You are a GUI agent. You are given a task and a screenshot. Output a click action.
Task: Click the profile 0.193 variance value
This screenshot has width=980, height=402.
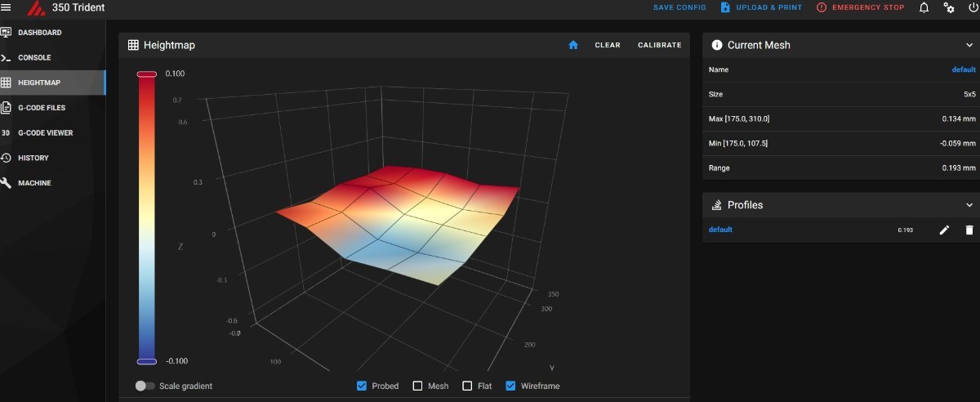tap(905, 230)
